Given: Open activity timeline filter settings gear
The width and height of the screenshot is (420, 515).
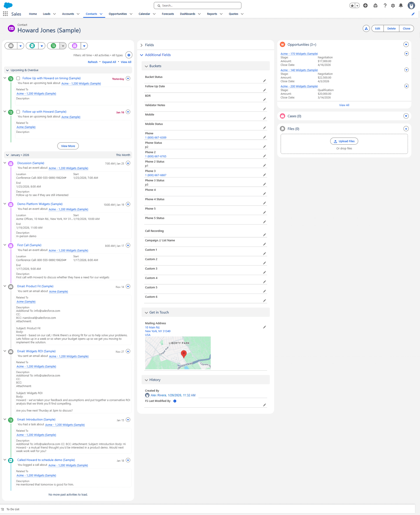Looking at the screenshot, I should coord(129,55).
